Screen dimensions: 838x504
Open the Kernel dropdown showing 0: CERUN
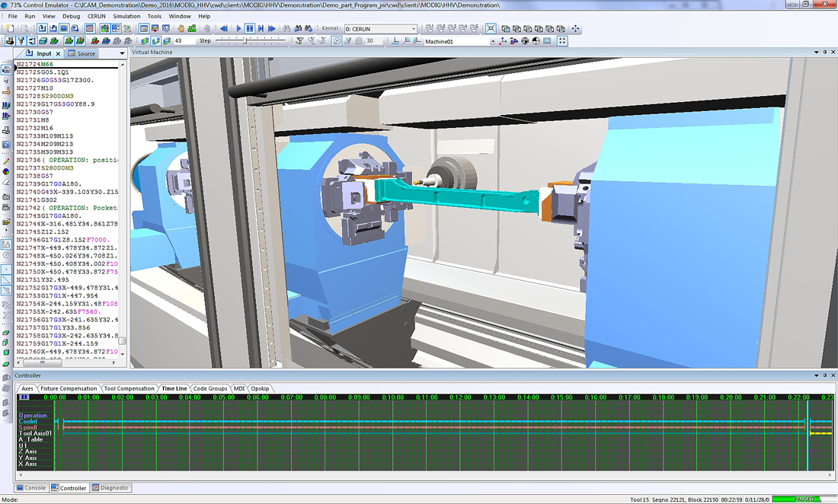point(381,29)
